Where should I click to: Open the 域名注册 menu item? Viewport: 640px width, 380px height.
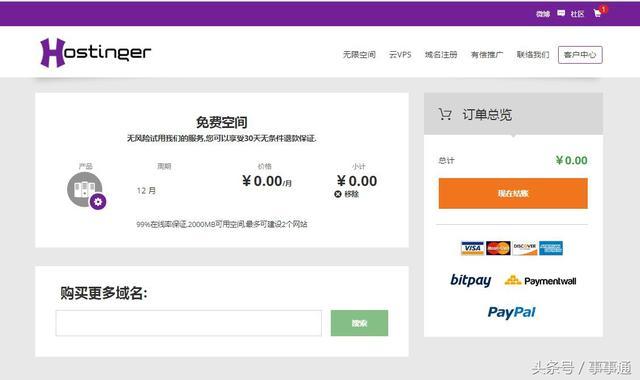coord(441,55)
